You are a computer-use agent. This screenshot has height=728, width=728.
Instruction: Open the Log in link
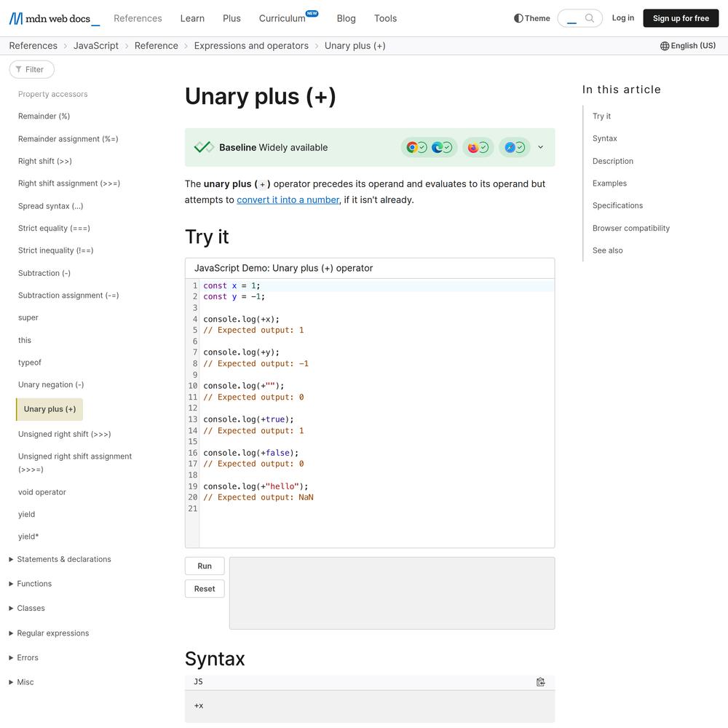pyautogui.click(x=622, y=17)
